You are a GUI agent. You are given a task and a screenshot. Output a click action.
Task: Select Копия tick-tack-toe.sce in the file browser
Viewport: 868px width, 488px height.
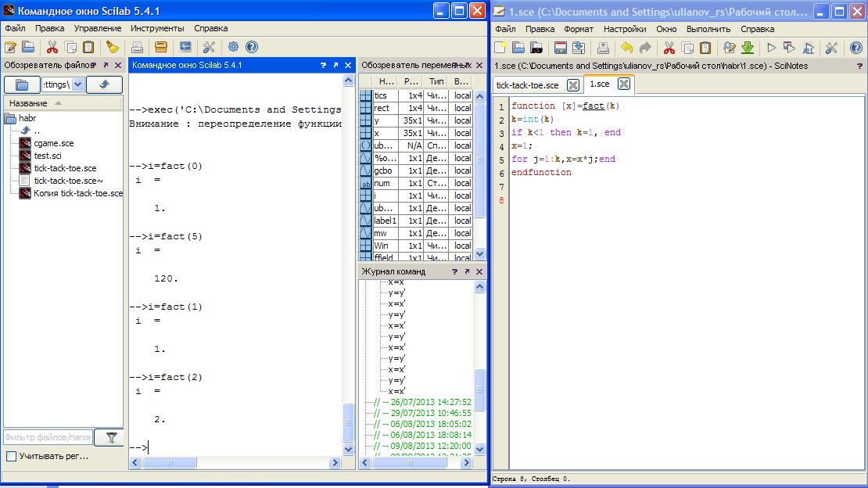point(78,193)
